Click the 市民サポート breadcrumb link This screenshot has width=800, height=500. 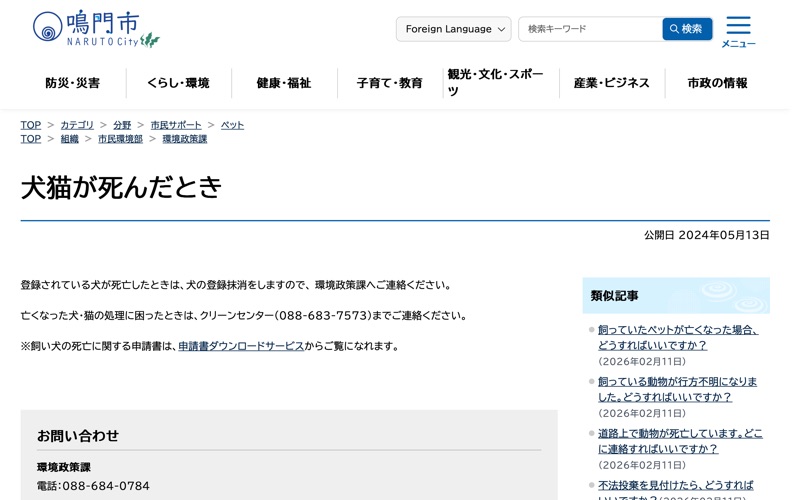coord(176,125)
